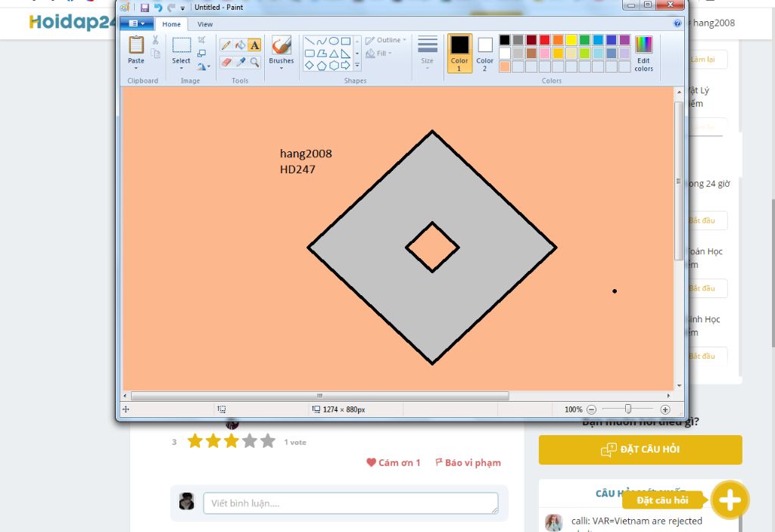Click the Resize icon in Image group

201,53
